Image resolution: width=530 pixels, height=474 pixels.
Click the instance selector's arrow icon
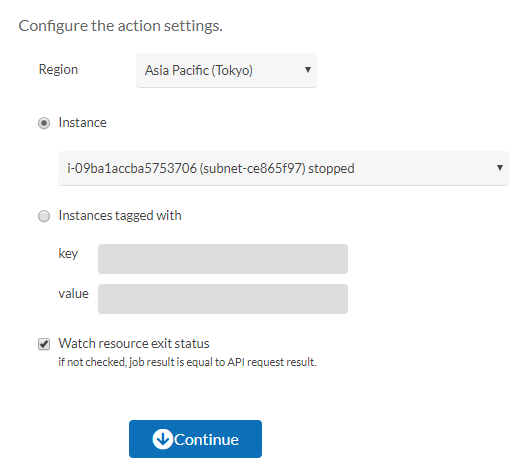tap(500, 168)
